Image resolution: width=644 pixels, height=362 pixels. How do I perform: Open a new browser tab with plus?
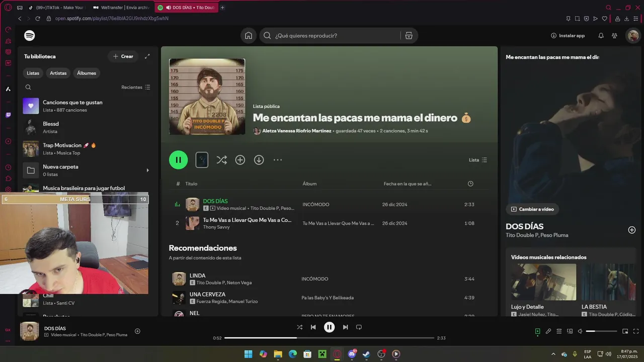pos(222,8)
